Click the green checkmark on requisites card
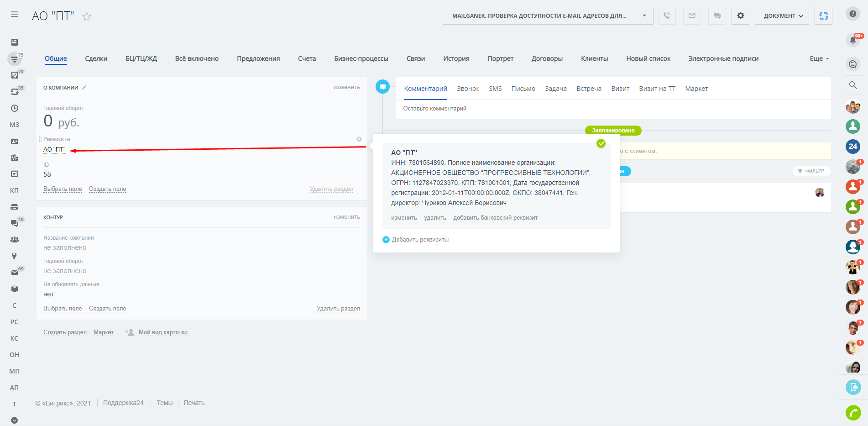Image resolution: width=868 pixels, height=426 pixels. click(x=601, y=143)
